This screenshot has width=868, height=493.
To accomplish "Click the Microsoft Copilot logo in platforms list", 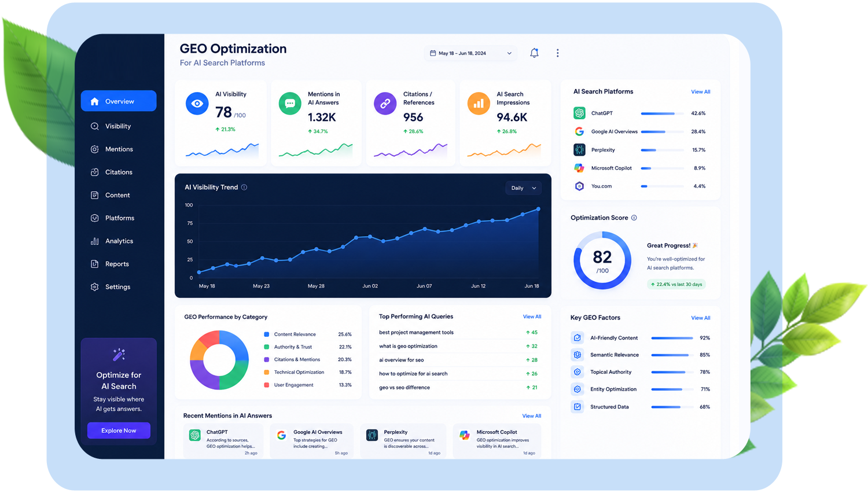I will pos(579,168).
